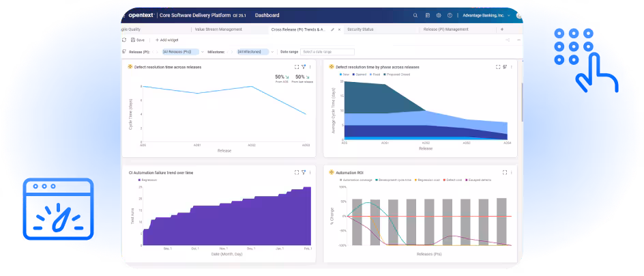Switch to Release (PI) Management tab
The image size is (644, 276).
tap(445, 29)
